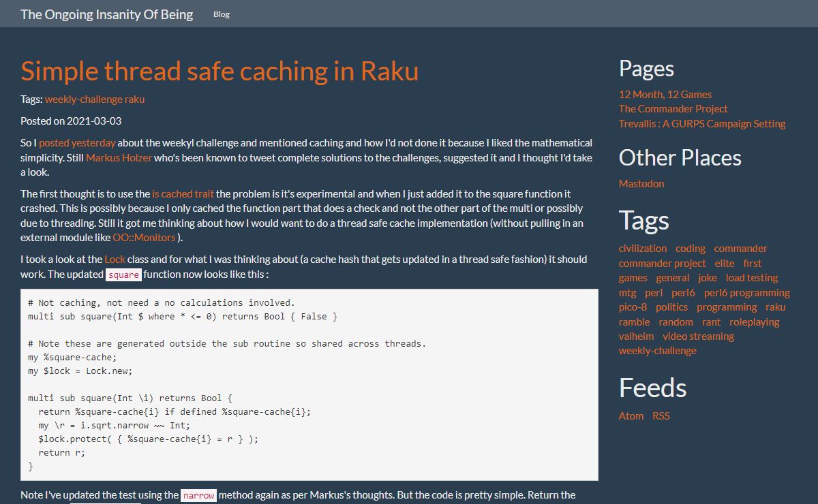Open the Atom feed

(631, 416)
